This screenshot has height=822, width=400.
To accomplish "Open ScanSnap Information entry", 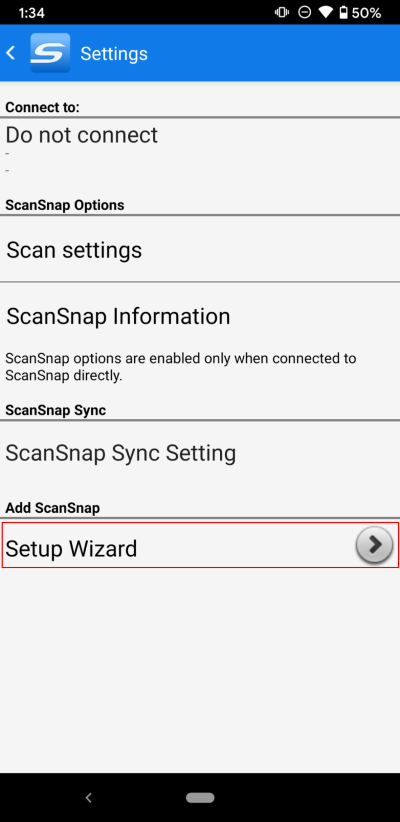I will click(x=200, y=316).
